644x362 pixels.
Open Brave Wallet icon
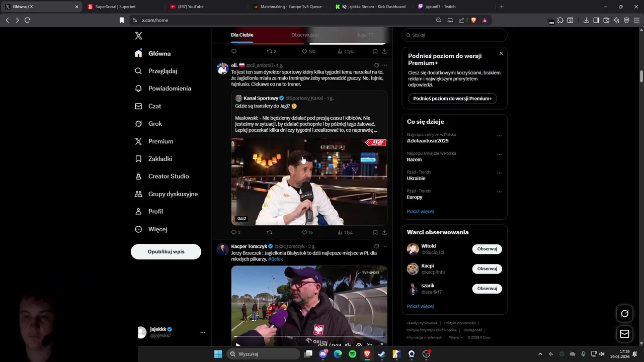tap(606, 20)
